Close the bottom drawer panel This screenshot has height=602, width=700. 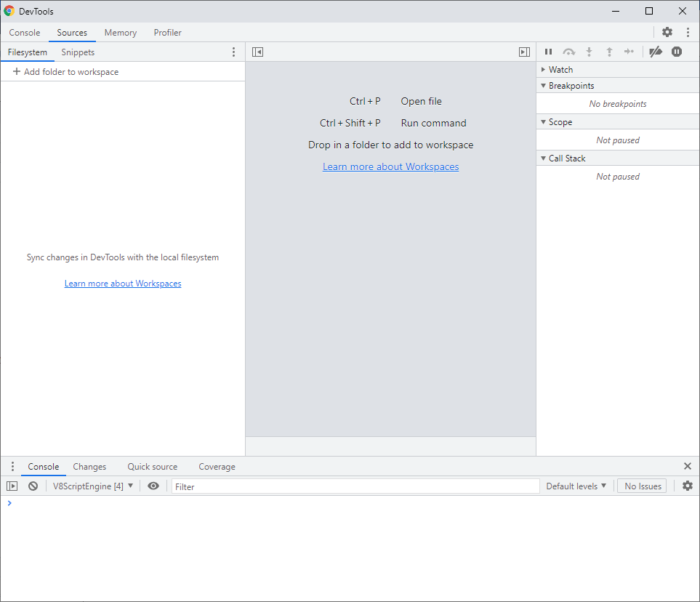point(688,466)
